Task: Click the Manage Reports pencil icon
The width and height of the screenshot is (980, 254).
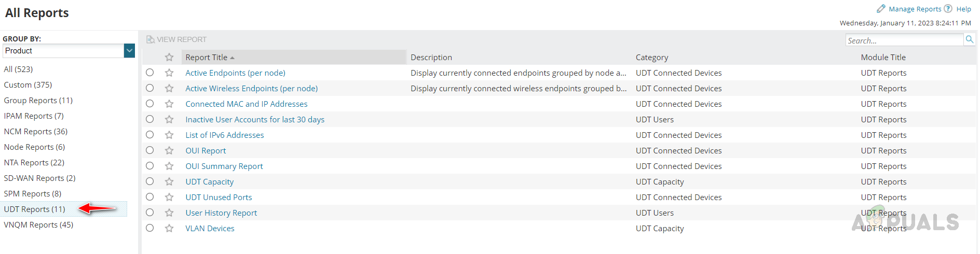Action: [x=881, y=9]
